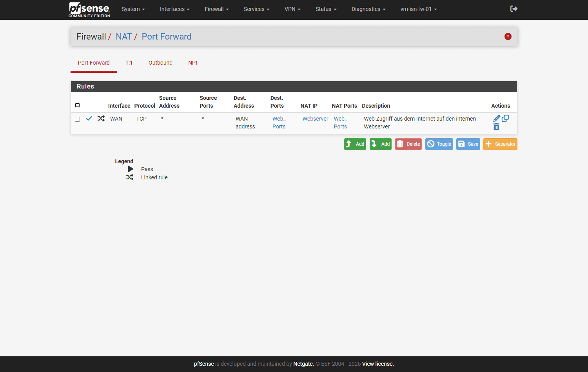Open linked rule shuffle icon on WAN row

pyautogui.click(x=101, y=118)
